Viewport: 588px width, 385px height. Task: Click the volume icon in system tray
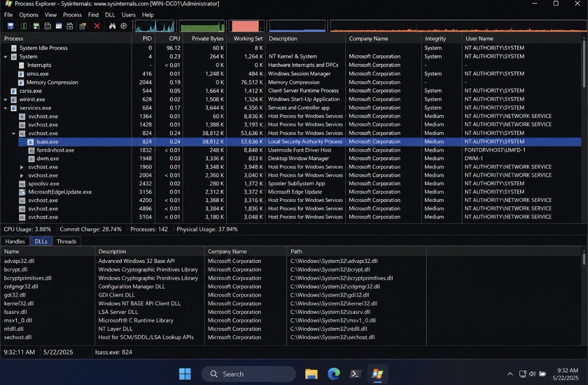click(x=532, y=374)
